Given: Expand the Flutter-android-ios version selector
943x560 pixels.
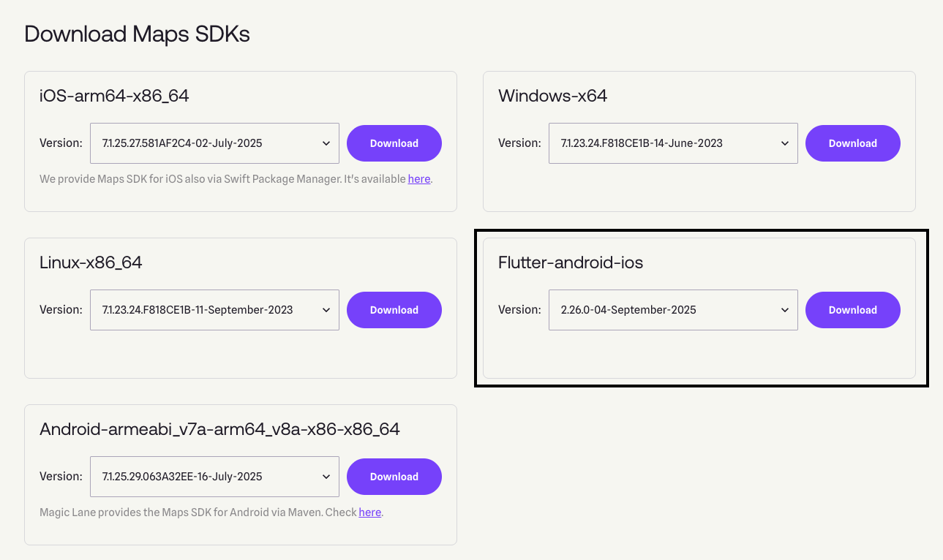Looking at the screenshot, I should point(673,310).
